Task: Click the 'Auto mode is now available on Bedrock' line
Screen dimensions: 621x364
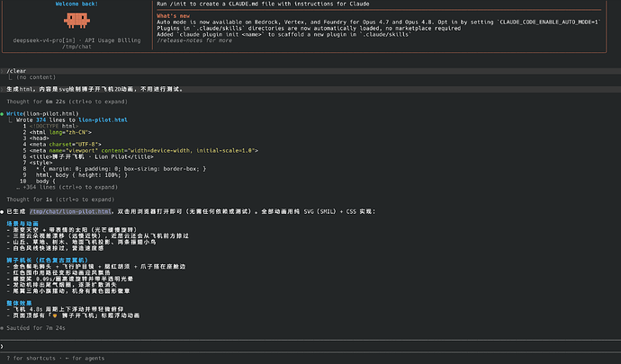Action: click(x=379, y=22)
